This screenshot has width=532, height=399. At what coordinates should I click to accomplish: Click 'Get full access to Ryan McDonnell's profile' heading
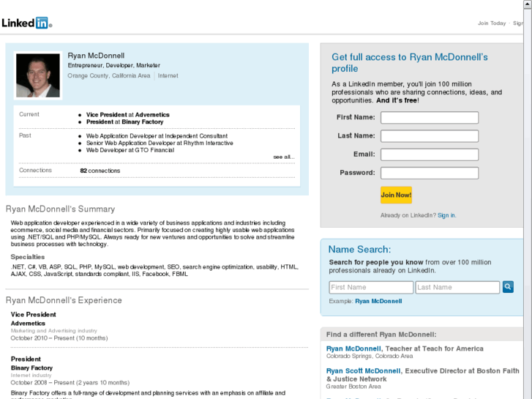(410, 63)
